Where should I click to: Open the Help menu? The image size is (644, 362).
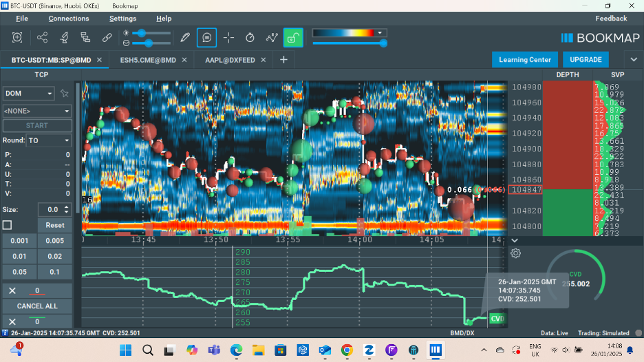[x=164, y=19]
